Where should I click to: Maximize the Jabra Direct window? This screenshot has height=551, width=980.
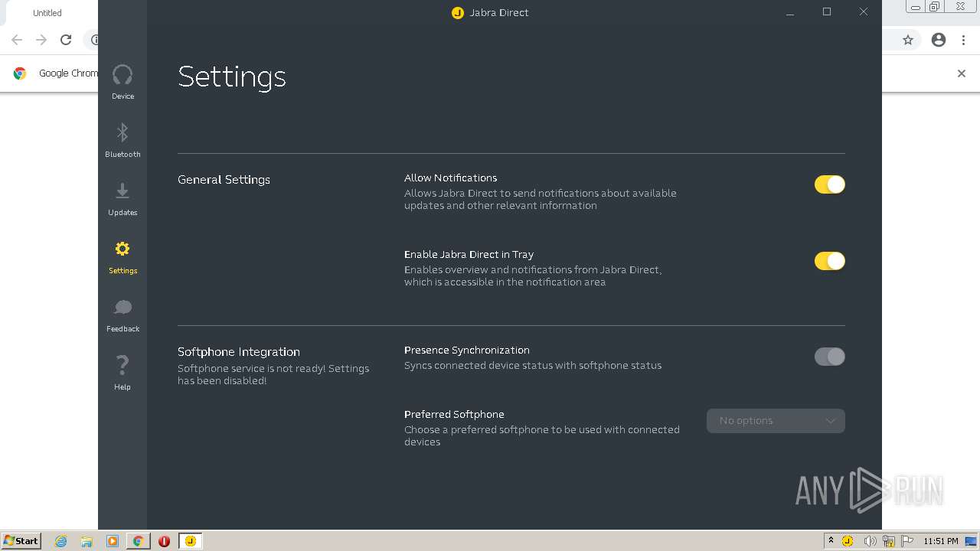827,12
